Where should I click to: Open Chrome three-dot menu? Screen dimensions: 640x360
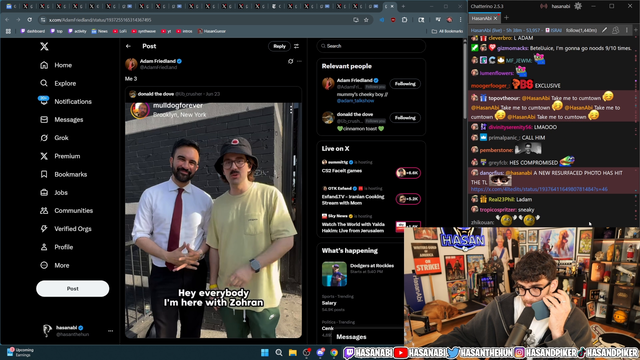click(x=461, y=20)
